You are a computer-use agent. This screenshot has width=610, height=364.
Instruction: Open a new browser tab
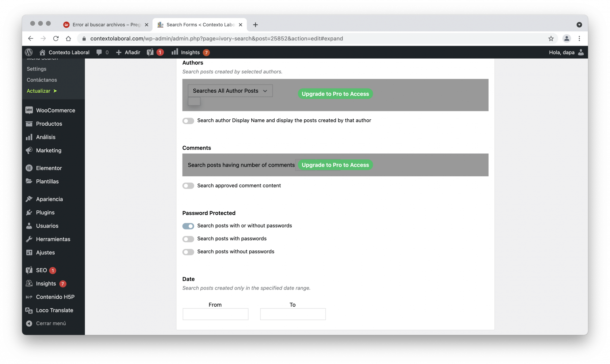255,25
